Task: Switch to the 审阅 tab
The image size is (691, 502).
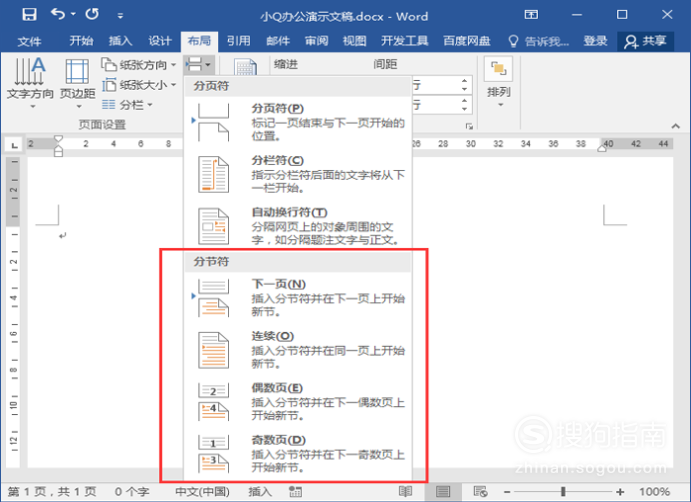Action: [316, 41]
